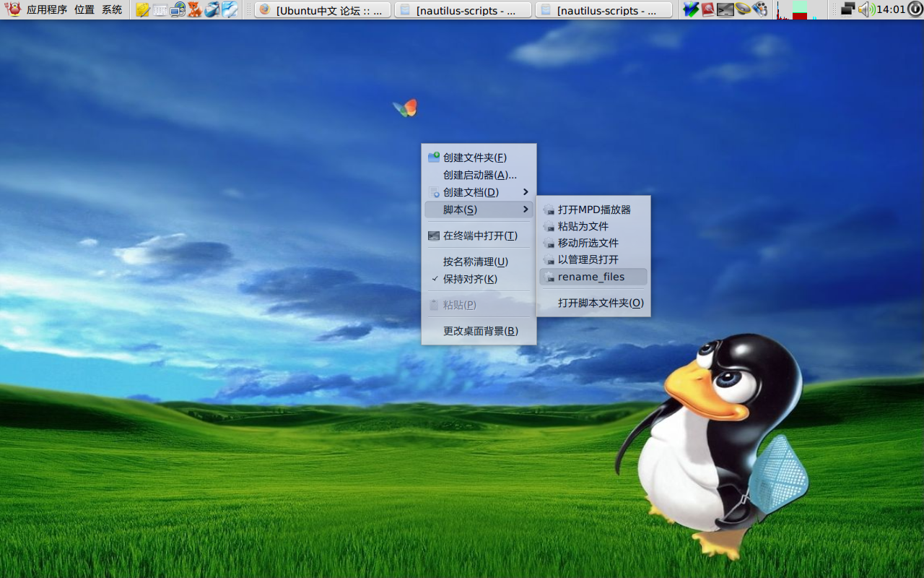Choose 打开脚本文件夹(O)
Image resolution: width=924 pixels, height=578 pixels.
[x=593, y=303]
